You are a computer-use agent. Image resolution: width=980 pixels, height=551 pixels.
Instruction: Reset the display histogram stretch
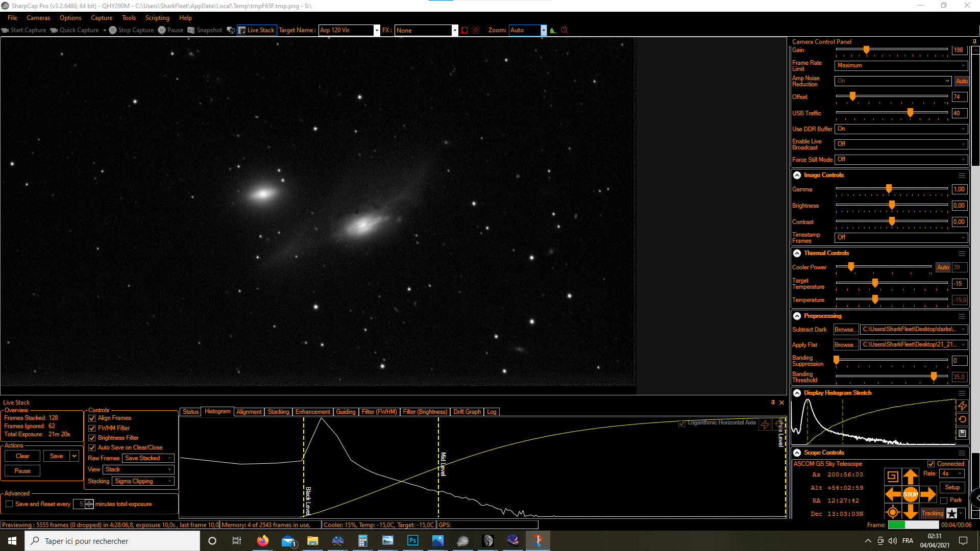click(x=962, y=419)
